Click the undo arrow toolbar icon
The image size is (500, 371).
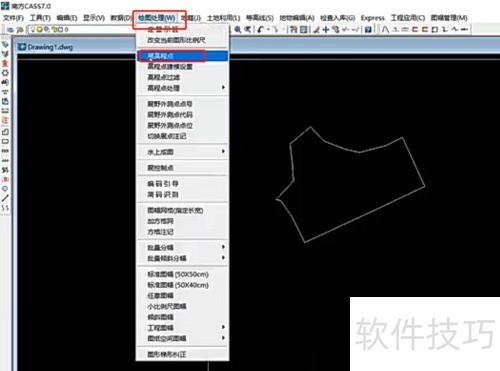(x=261, y=29)
